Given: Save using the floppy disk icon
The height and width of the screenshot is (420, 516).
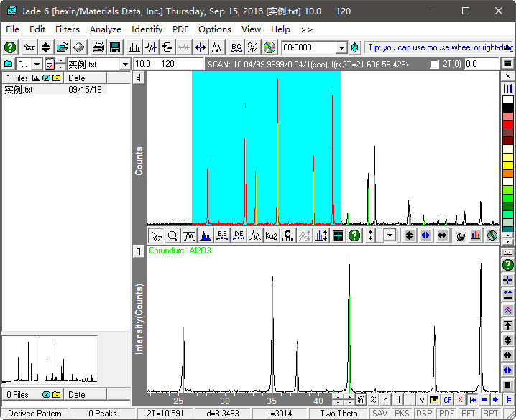Looking at the screenshot, I should pos(115,47).
